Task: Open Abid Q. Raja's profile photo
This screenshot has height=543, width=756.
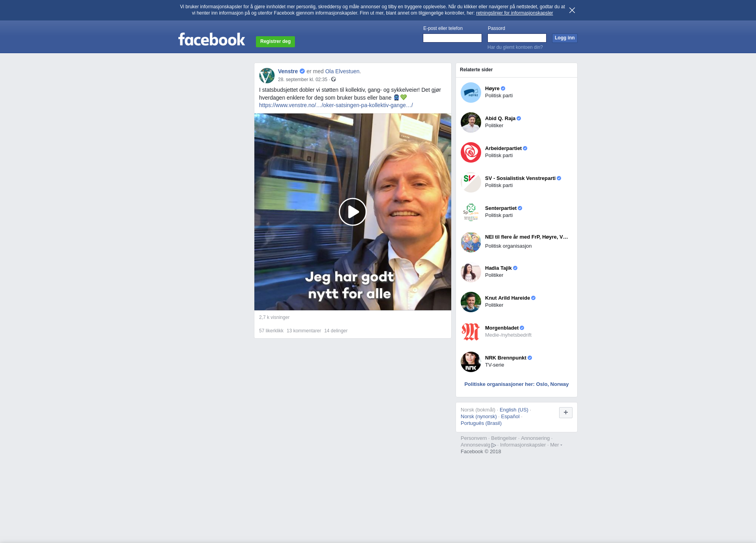Action: pyautogui.click(x=471, y=122)
